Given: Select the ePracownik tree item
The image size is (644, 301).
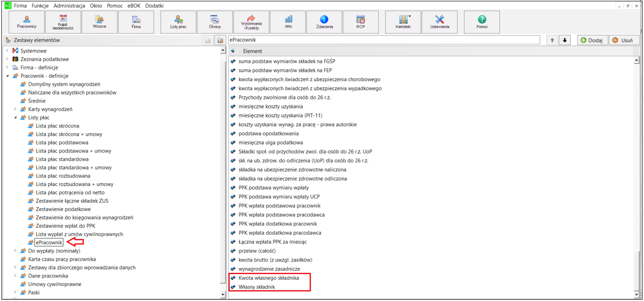Looking at the screenshot, I should 49,242.
